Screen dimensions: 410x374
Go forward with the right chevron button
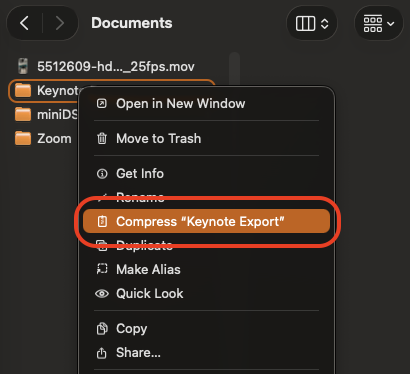pyautogui.click(x=59, y=23)
